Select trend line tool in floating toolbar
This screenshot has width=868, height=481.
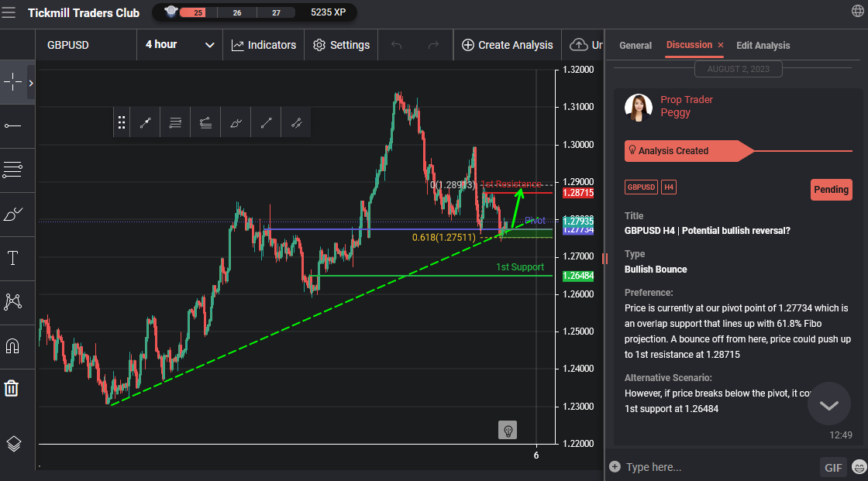click(x=267, y=122)
